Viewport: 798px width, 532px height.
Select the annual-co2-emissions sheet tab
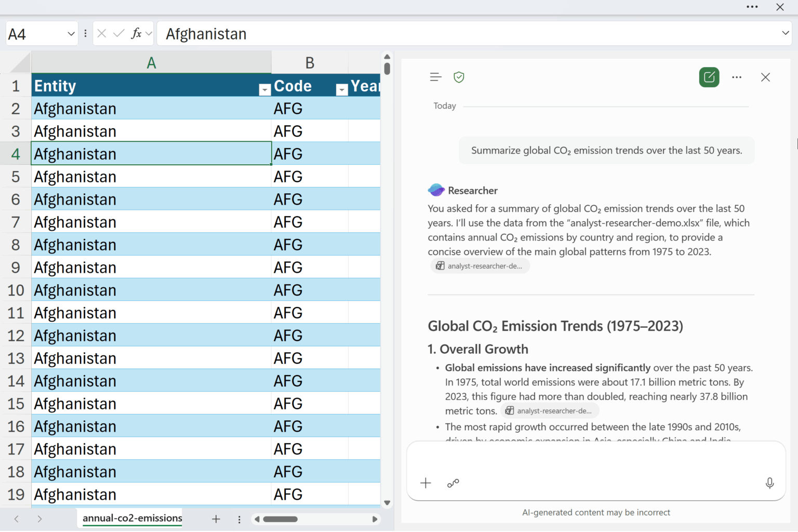132,518
